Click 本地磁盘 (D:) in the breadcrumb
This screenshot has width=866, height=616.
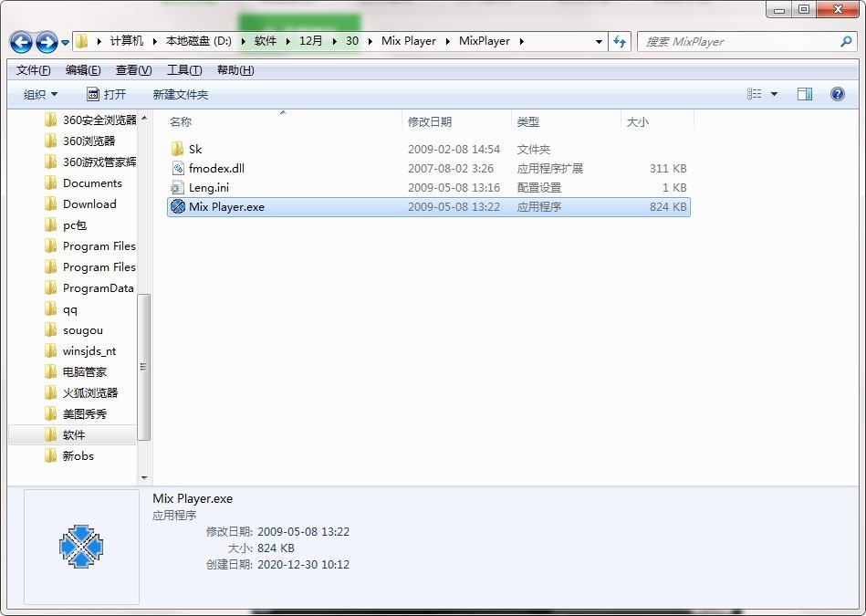coord(199,41)
